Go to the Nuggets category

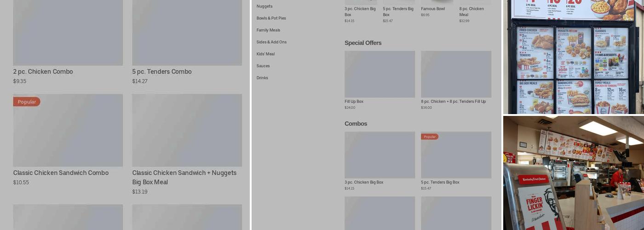click(264, 6)
